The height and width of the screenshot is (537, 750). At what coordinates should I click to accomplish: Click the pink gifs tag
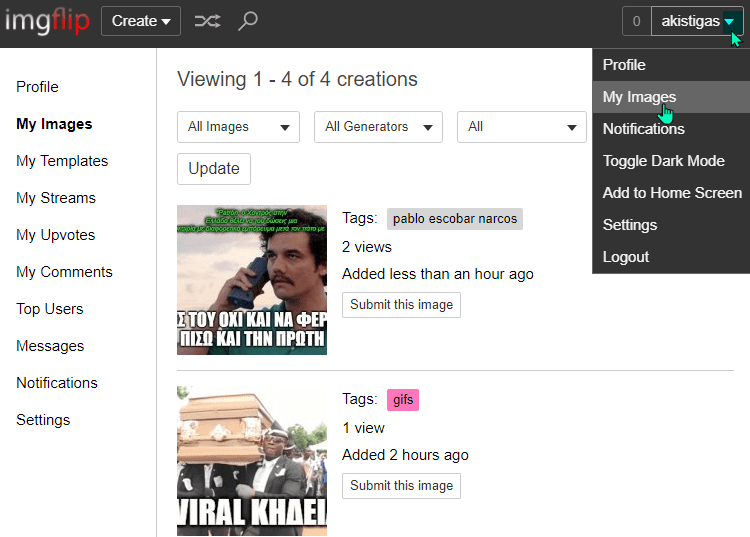(403, 400)
